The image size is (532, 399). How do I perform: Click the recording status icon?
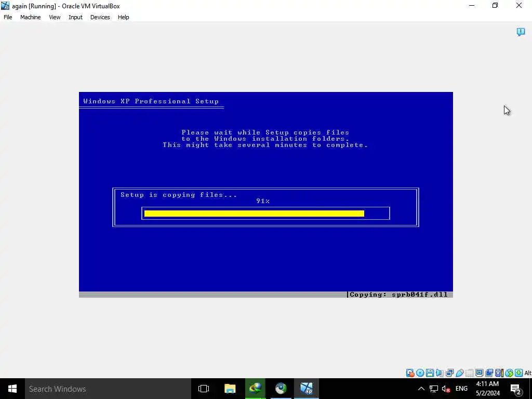(489, 373)
